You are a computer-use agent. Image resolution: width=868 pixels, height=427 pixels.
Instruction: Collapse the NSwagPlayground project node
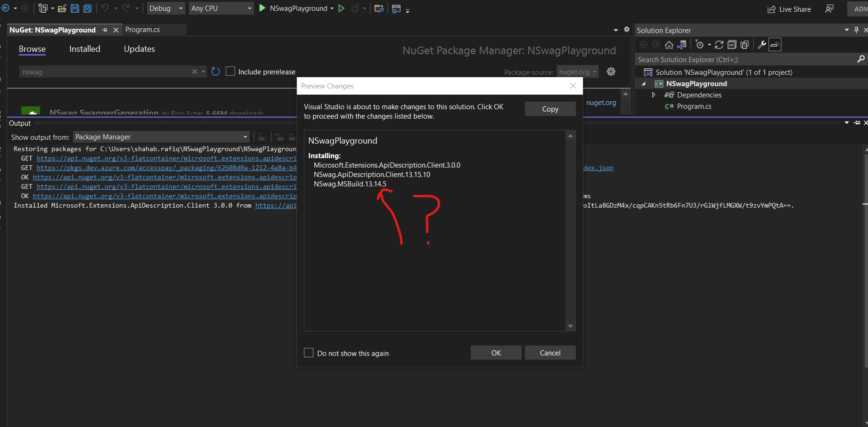click(644, 83)
